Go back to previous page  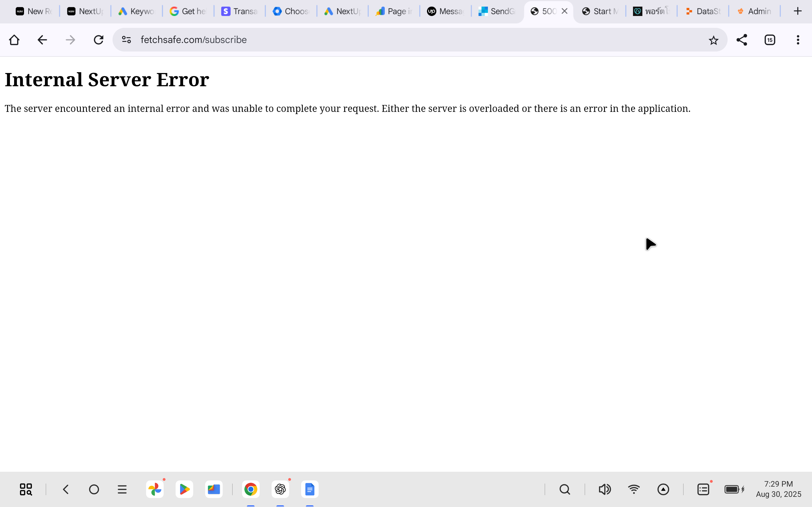pos(42,40)
